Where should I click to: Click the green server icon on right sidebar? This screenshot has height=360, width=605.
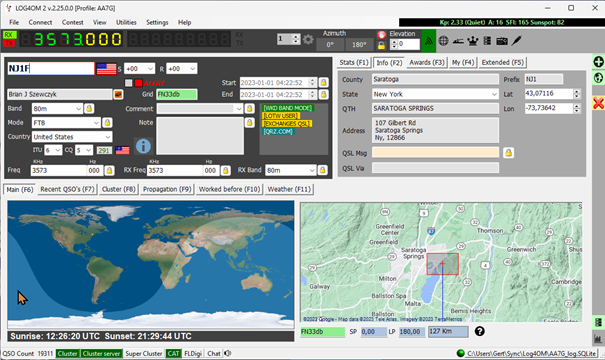point(598,322)
